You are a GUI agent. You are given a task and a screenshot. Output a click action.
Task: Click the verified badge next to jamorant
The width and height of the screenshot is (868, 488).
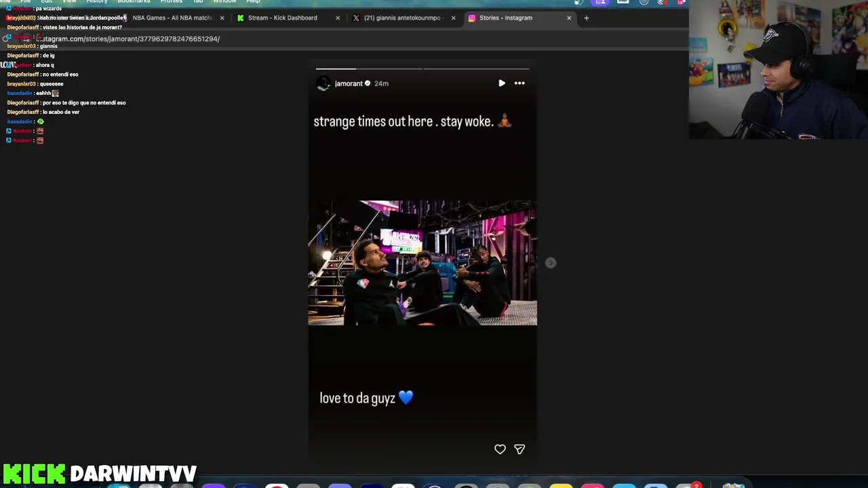click(368, 83)
